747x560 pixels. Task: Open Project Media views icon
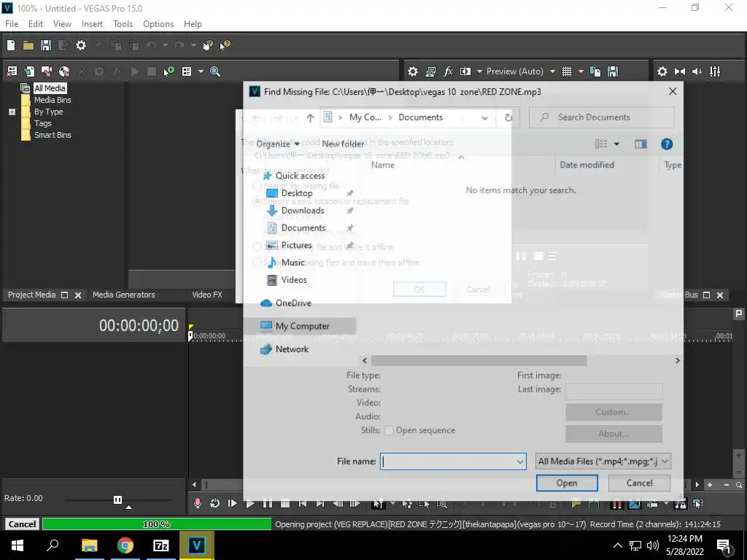coord(187,71)
